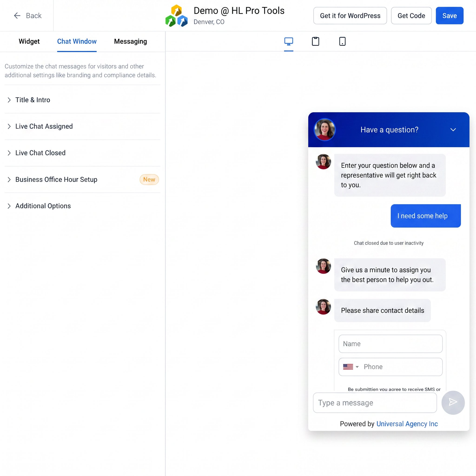Switch to tablet preview icon
Viewport: 476px width, 476px height.
tap(315, 41)
